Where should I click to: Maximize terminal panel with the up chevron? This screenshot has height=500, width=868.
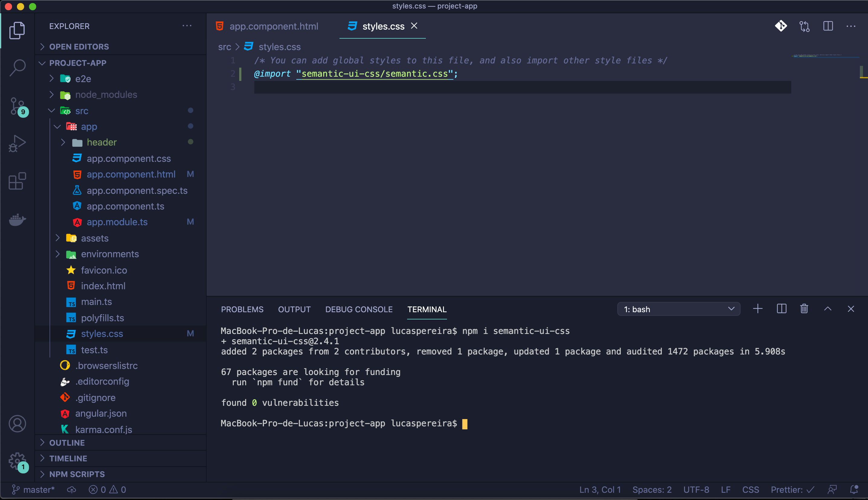(828, 309)
